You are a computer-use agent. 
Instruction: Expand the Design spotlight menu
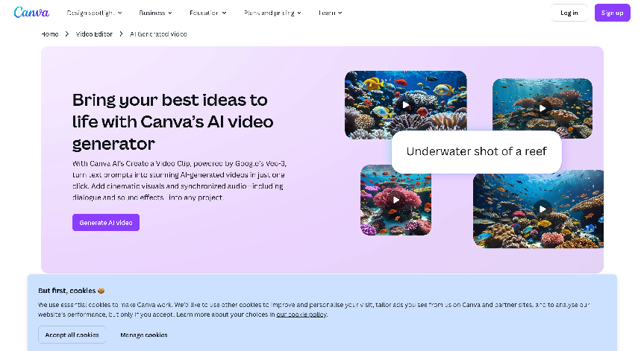tap(95, 13)
